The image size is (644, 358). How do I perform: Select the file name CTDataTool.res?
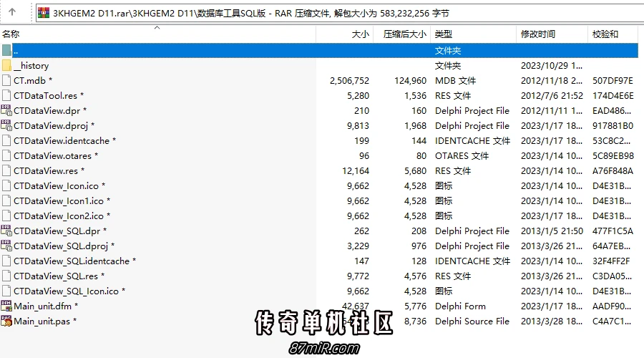(x=45, y=96)
